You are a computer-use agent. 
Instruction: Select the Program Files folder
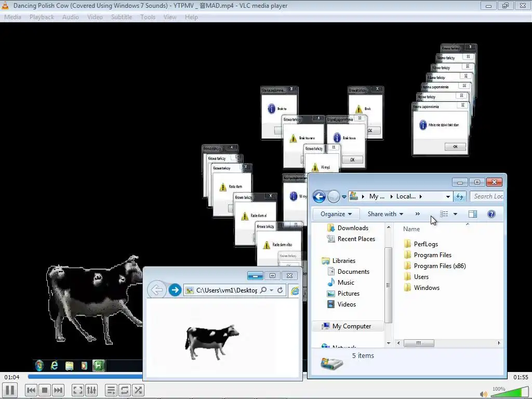(x=428, y=255)
